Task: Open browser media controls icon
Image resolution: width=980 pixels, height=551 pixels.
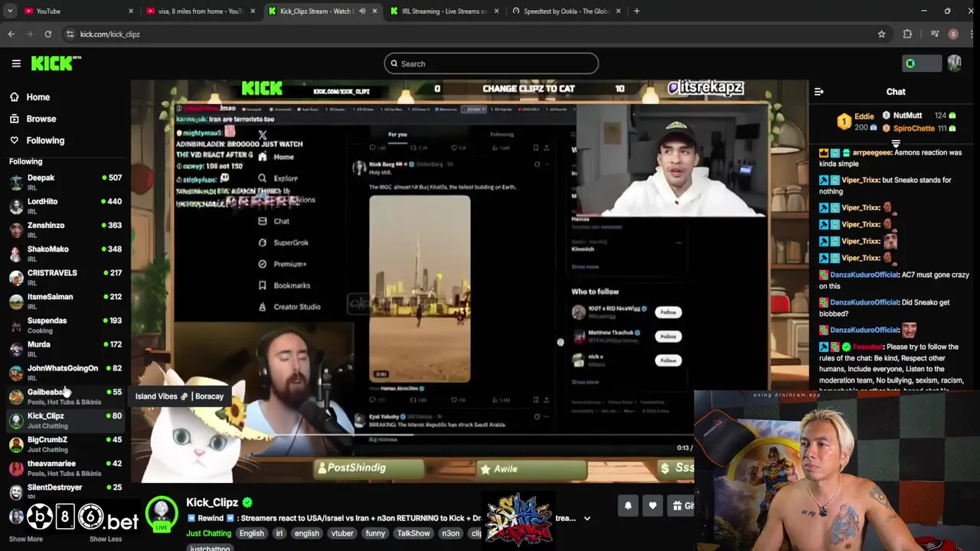Action: [934, 34]
